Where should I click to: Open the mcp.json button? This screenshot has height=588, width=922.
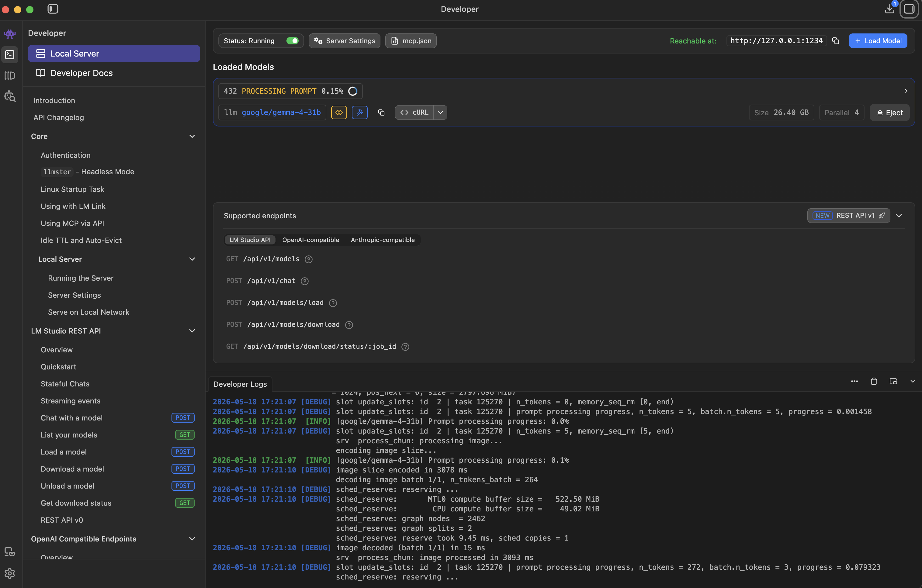pos(411,40)
